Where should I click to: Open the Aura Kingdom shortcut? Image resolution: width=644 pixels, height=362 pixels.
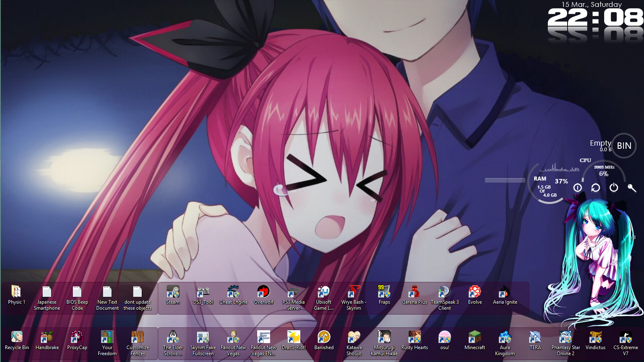coord(505,343)
